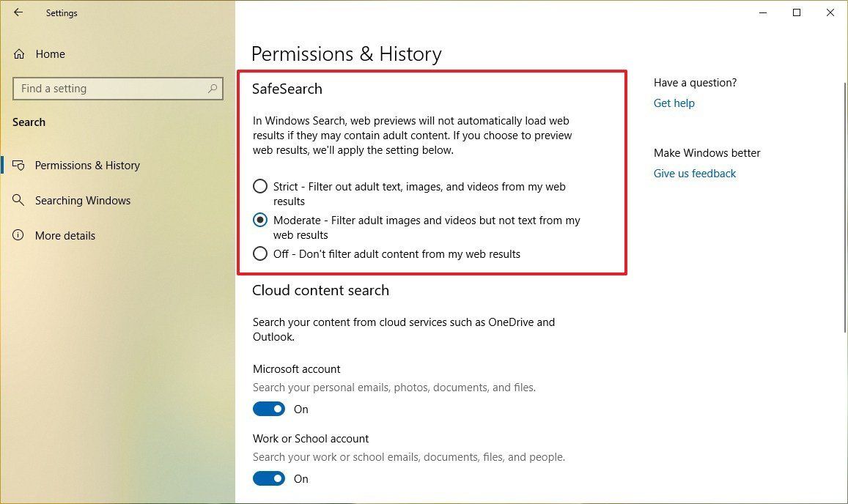Image resolution: width=848 pixels, height=504 pixels.
Task: Open the More details page
Action: point(65,235)
